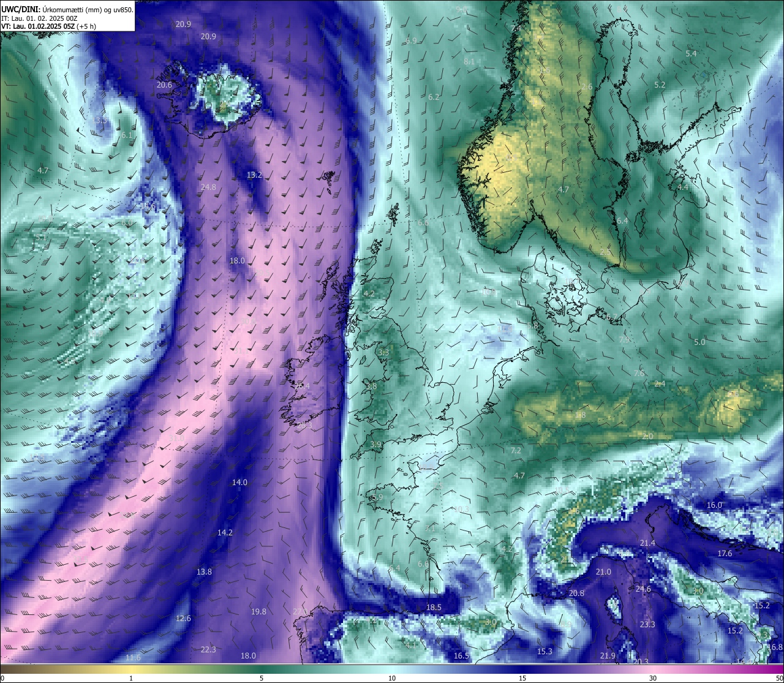This screenshot has height=683, width=784.
Task: Click the 'UWC/DINI: Úrkomumætti (mm) og uv850.' title
Action: [x=67, y=9]
